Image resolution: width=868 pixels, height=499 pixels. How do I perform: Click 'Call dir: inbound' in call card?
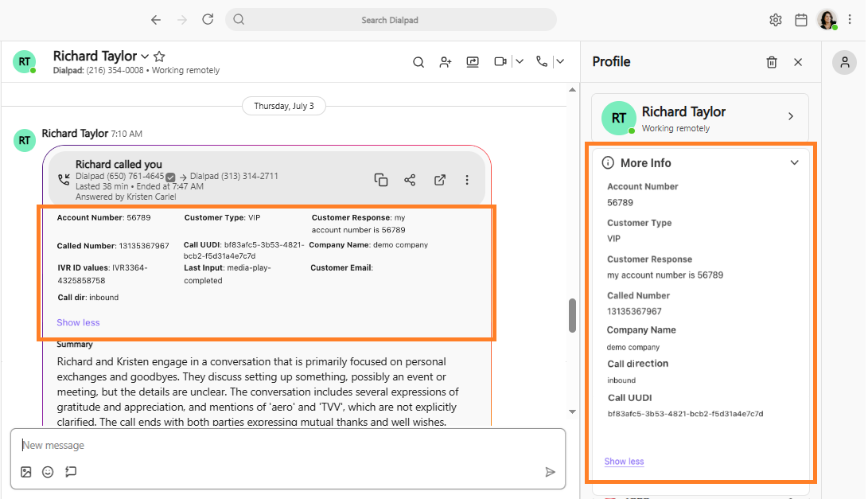click(x=88, y=298)
